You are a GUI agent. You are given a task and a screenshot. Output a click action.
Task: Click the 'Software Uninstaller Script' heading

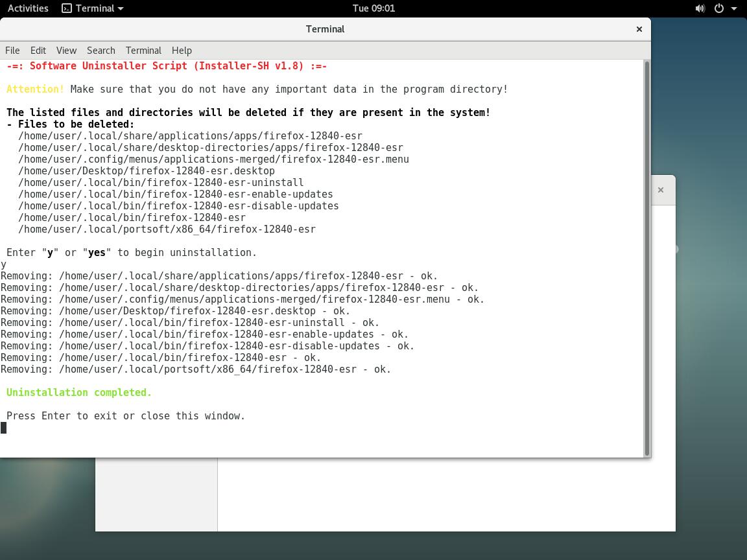[167, 65]
